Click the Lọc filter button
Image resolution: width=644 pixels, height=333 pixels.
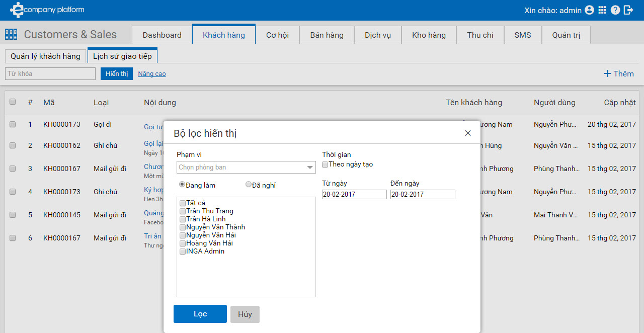[x=200, y=314]
